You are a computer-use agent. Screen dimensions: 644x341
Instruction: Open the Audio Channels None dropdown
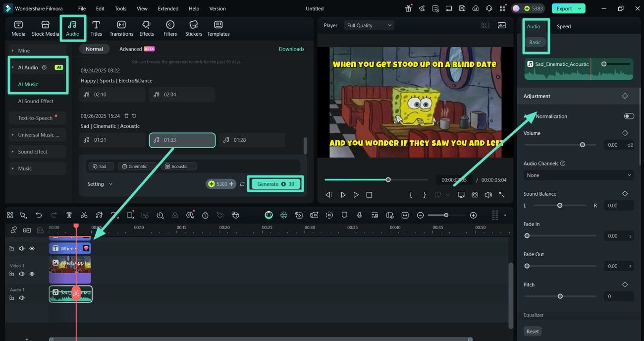coord(579,175)
